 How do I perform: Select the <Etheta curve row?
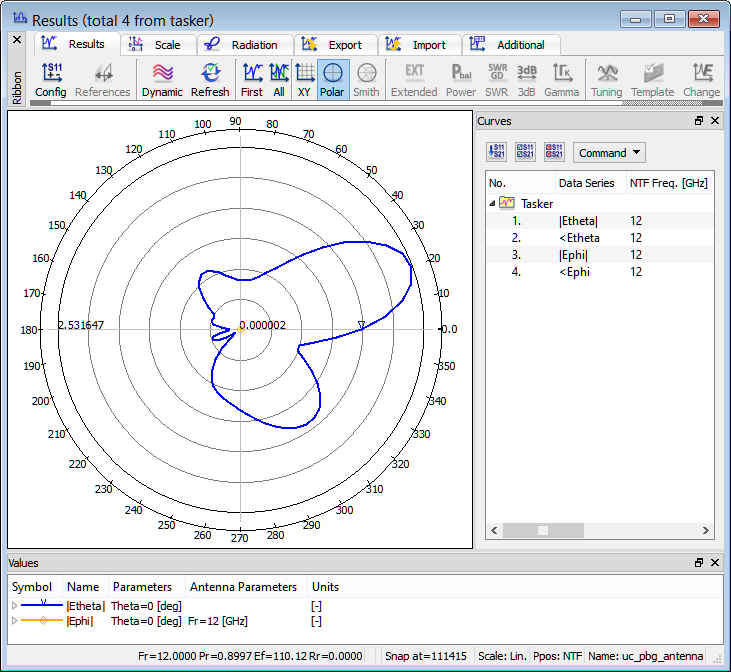(580, 238)
